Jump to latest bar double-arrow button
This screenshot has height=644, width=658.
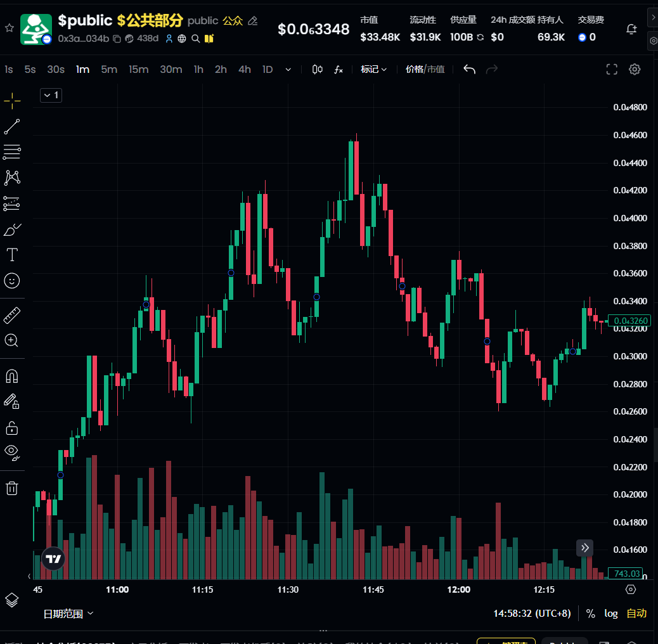[584, 548]
